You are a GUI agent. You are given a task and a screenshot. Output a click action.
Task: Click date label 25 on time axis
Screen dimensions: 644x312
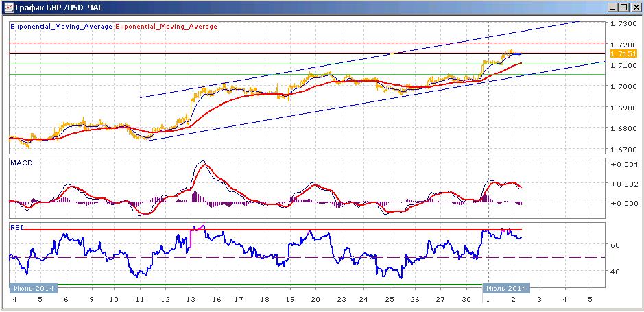coord(390,299)
